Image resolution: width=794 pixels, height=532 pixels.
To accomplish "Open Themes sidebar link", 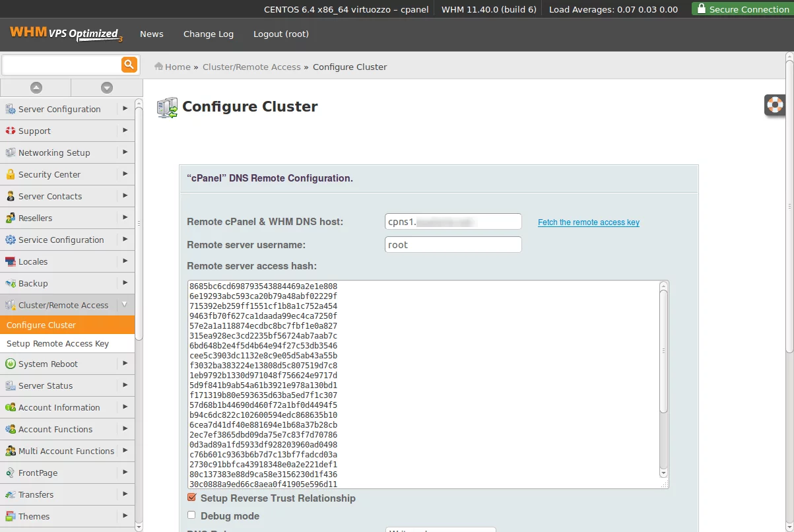I will (x=34, y=516).
